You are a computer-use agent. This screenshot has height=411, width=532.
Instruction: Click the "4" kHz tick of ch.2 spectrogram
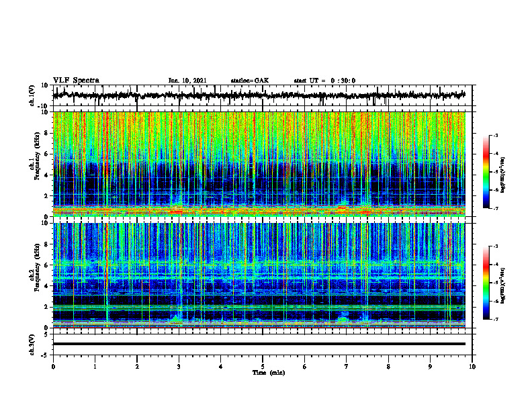(47, 286)
